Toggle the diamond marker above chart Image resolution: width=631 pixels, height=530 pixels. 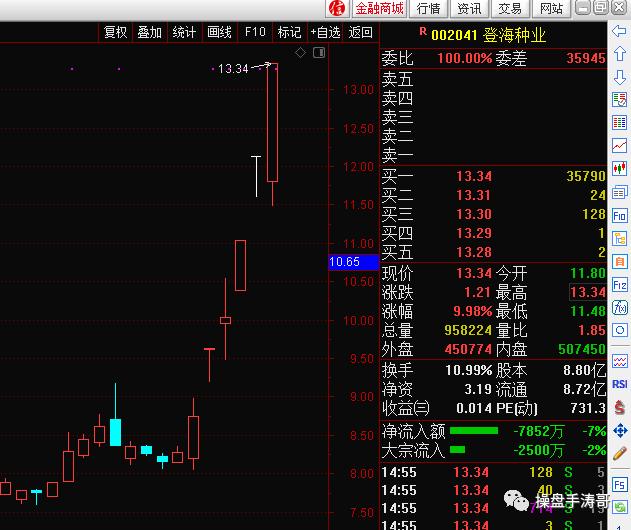(300, 52)
